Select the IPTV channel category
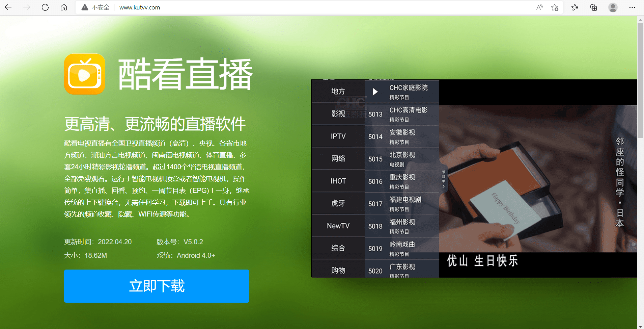Viewport: 644px width, 329px height. [337, 136]
